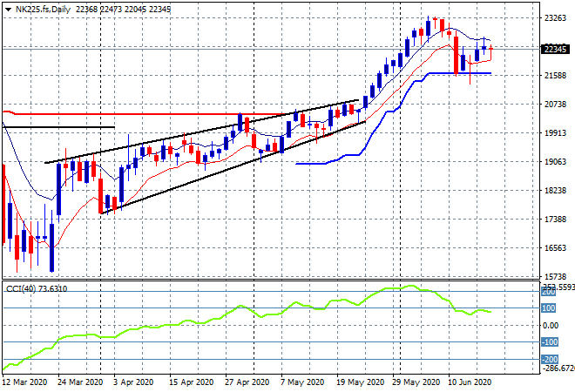Click the CCI -200 level label
This screenshot has height=392, width=575.
[550, 360]
